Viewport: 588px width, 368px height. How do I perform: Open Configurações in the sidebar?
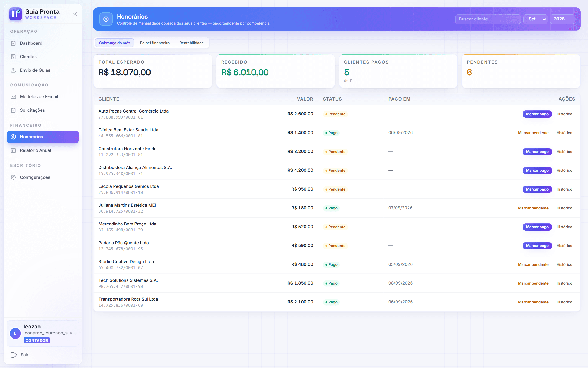pyautogui.click(x=43, y=177)
